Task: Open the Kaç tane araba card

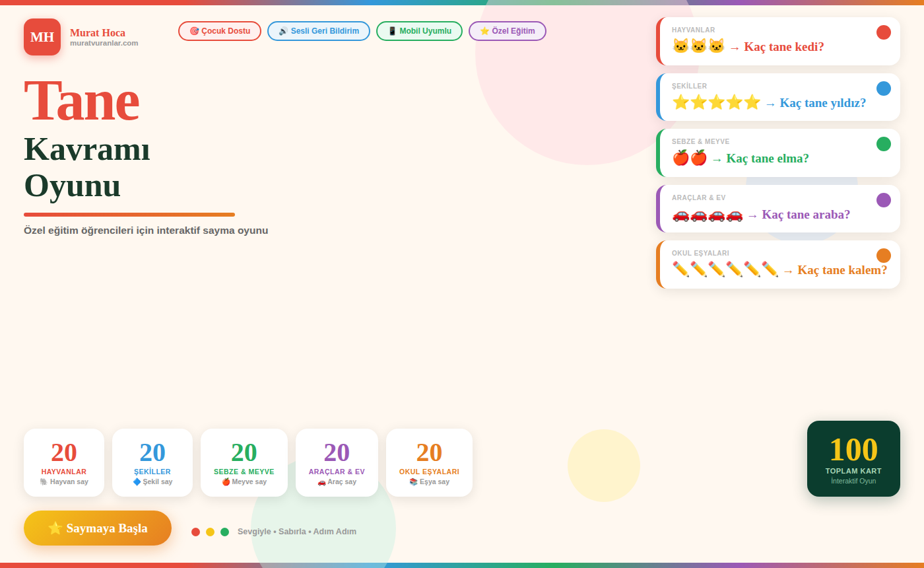Action: 778,209
